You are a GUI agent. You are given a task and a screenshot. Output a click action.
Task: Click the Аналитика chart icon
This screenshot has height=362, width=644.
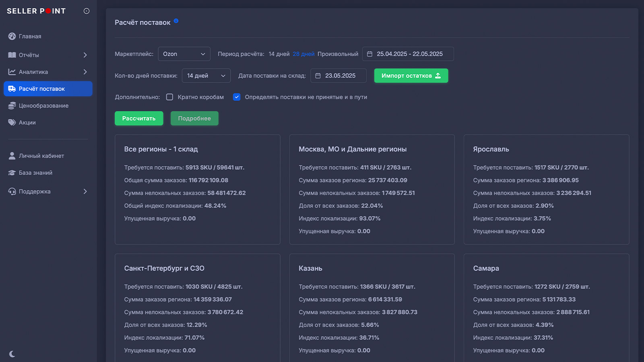coord(12,72)
